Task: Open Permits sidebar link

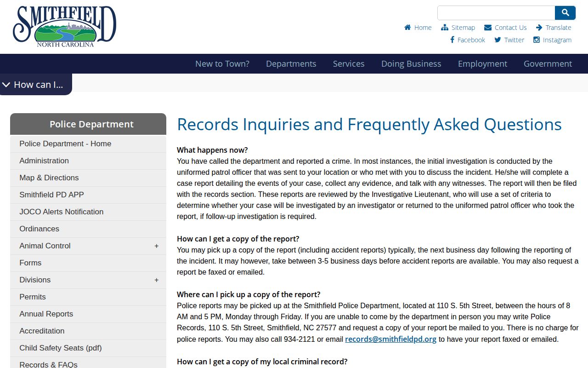Action: point(88,297)
